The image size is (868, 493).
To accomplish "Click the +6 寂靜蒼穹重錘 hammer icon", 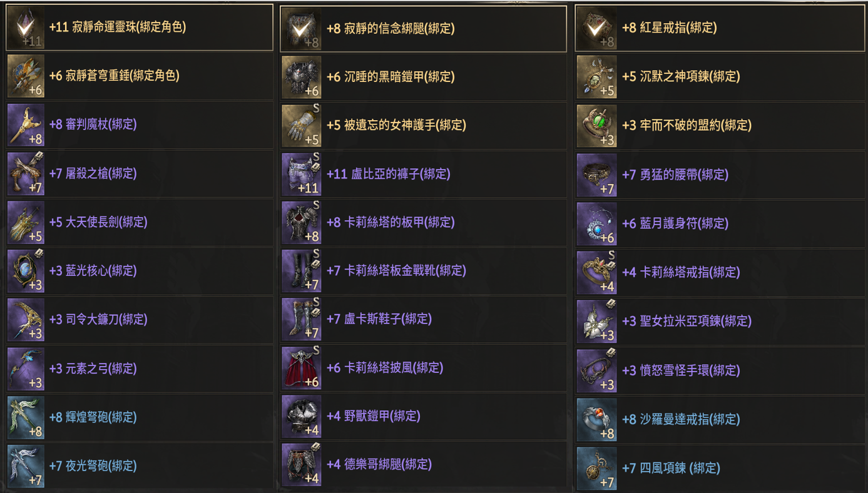I will (x=26, y=76).
